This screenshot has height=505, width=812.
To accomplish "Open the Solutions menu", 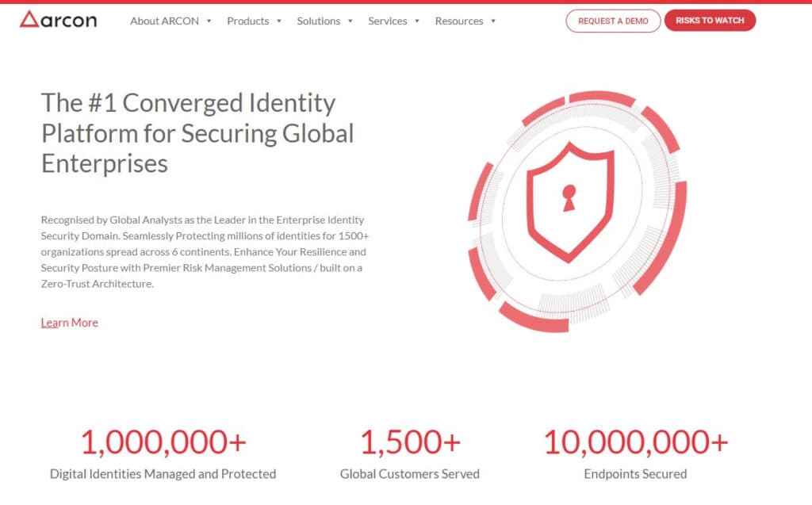I will 319,21.
